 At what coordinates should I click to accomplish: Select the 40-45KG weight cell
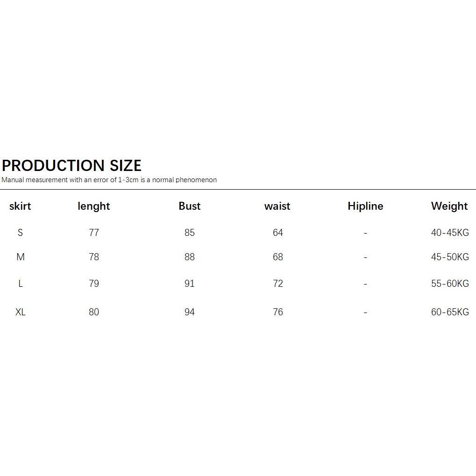tap(450, 233)
